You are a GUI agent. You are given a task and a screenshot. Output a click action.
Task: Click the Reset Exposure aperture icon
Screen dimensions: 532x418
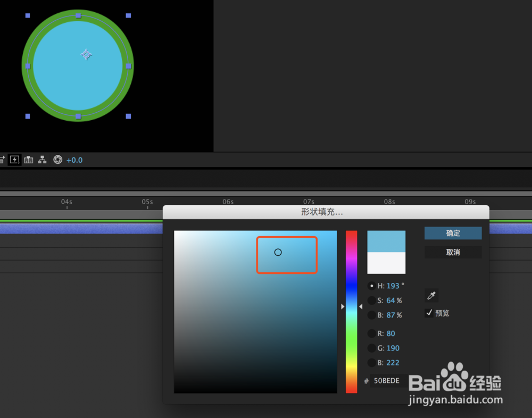tap(57, 160)
